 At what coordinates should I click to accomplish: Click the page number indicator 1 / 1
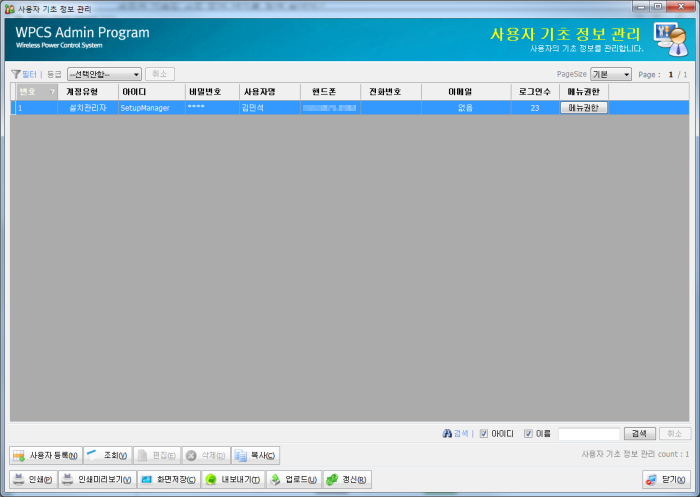coord(678,75)
